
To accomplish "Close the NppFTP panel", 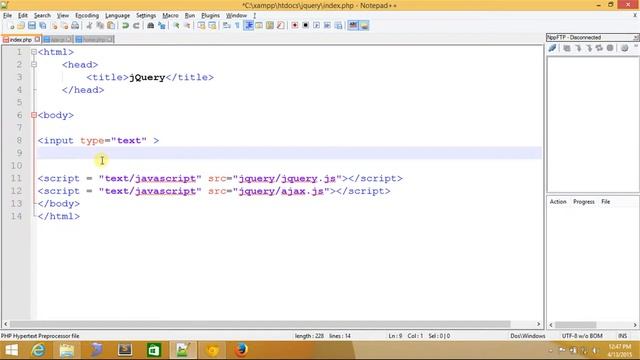I will (636, 37).
